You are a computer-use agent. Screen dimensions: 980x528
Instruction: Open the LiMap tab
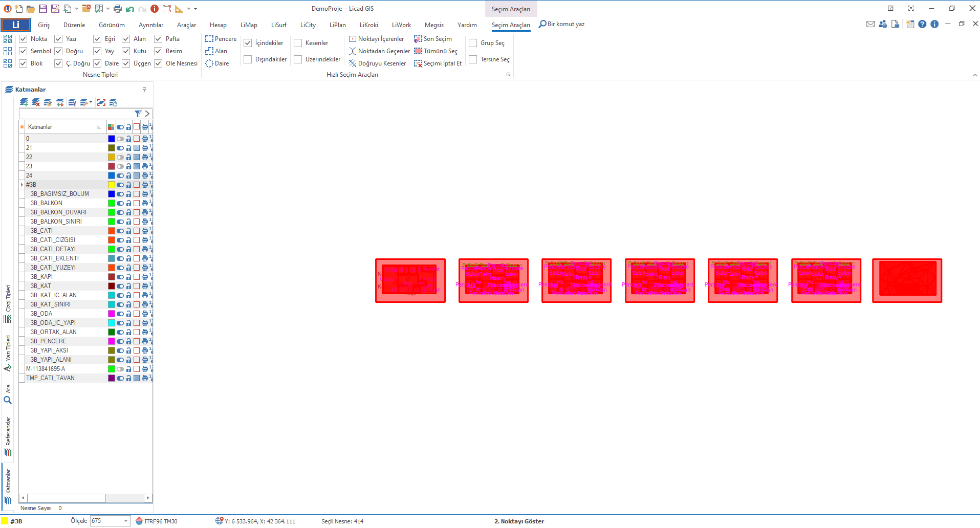click(x=249, y=25)
